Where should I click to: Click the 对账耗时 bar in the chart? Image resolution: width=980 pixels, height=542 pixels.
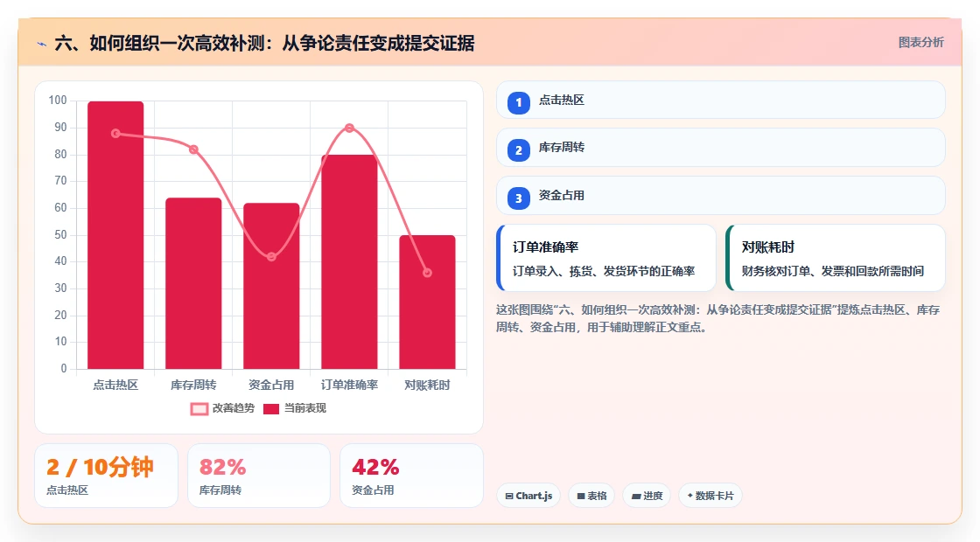click(428, 302)
